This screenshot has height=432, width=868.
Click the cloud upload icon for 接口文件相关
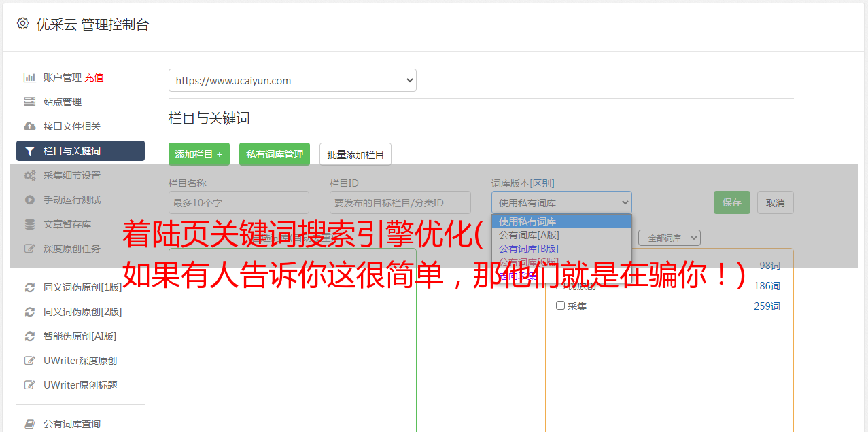(30, 126)
